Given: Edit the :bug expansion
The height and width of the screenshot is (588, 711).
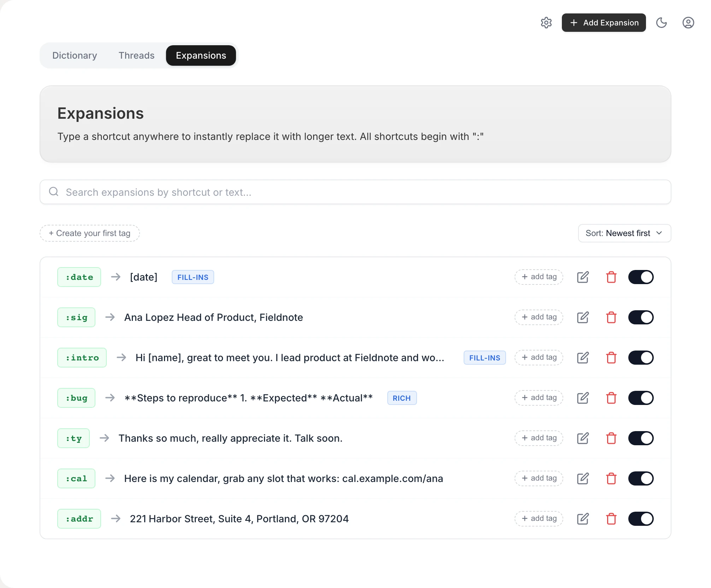Looking at the screenshot, I should (x=583, y=398).
